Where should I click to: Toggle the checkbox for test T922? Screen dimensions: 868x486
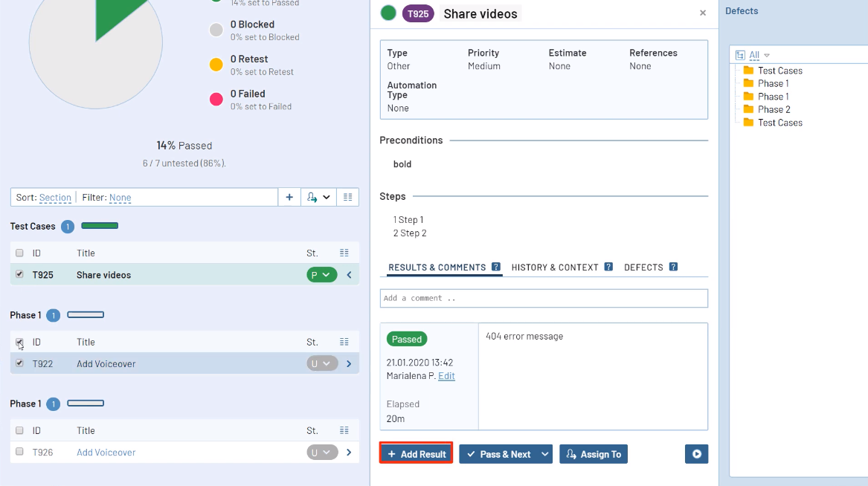(x=19, y=363)
